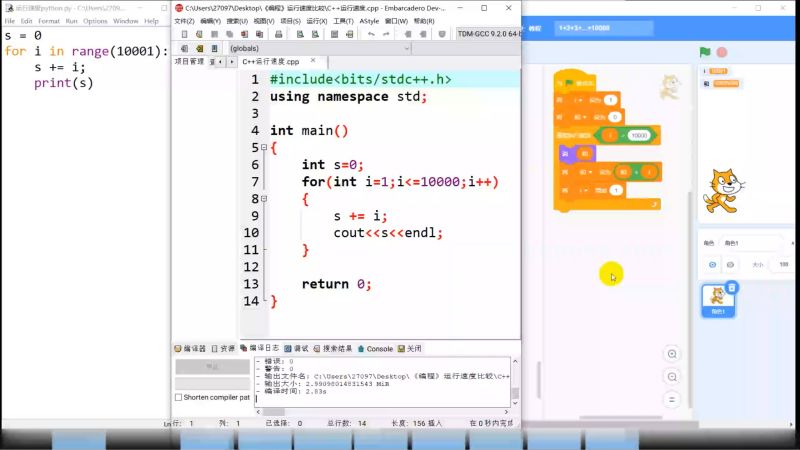Click the Scratch project title field 1+2+3+...+10000
This screenshot has height=450, width=800.
click(x=604, y=28)
